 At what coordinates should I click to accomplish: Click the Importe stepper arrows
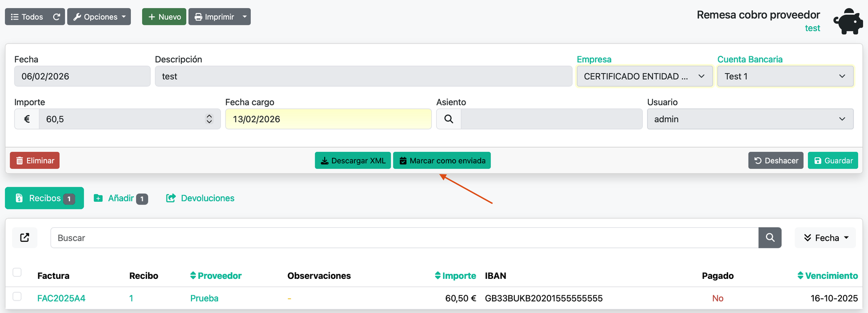click(x=209, y=119)
